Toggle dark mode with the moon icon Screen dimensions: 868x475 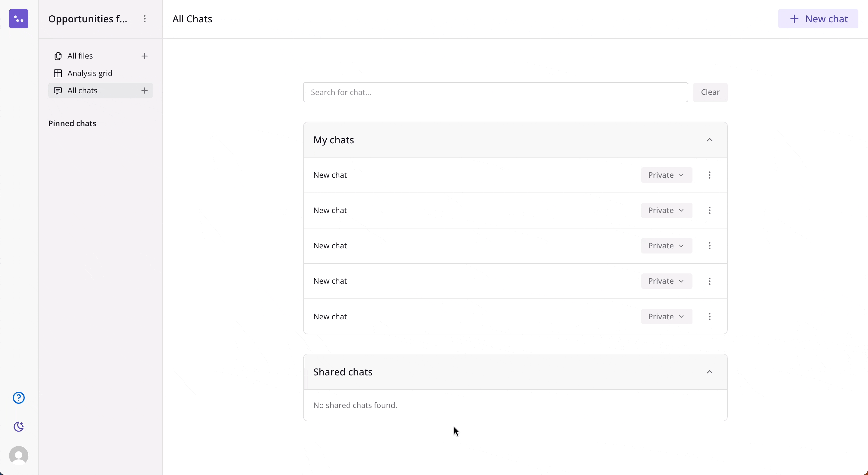18,426
